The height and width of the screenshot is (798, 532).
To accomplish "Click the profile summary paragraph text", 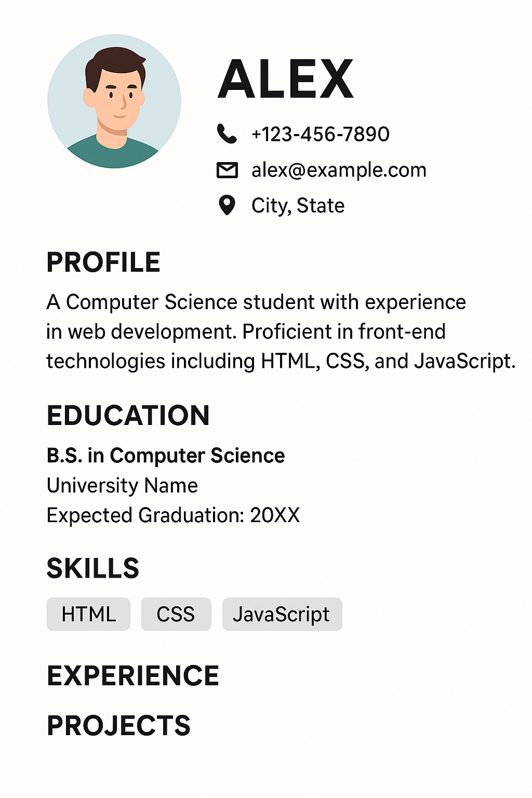I will coord(281,331).
